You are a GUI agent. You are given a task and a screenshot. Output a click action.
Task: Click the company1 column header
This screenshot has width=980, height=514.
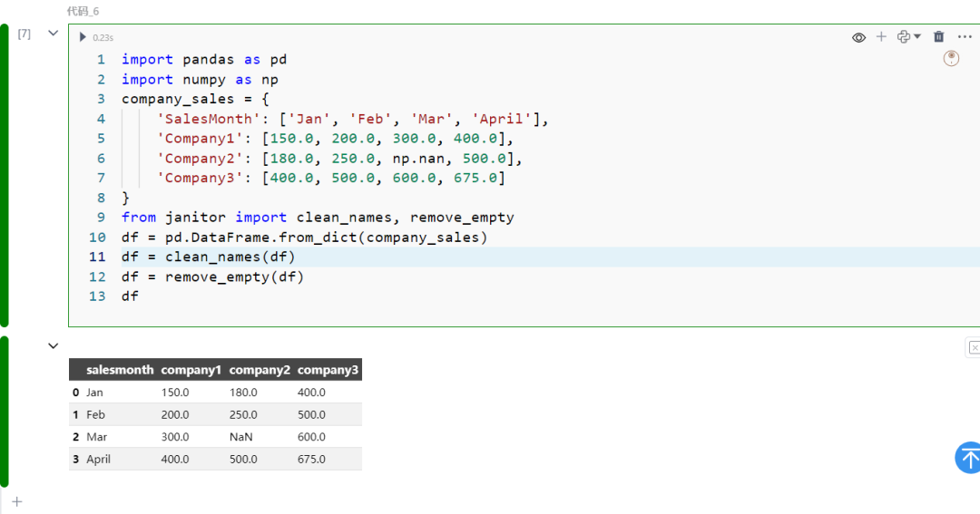191,370
